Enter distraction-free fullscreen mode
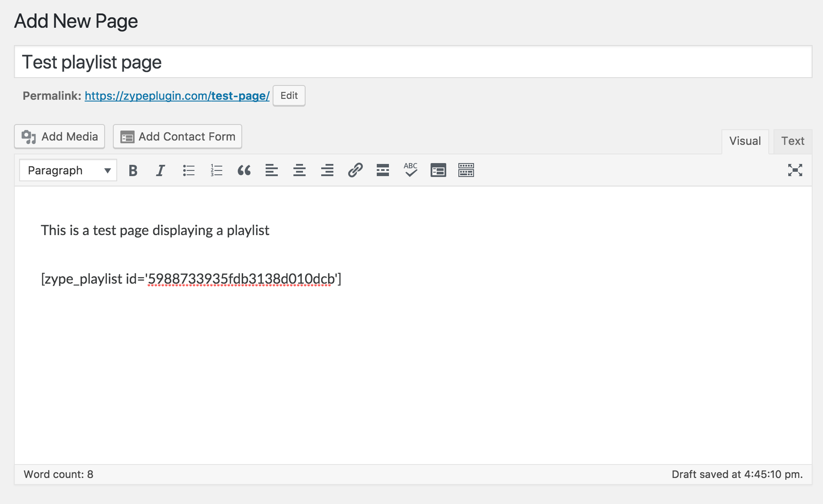The height and width of the screenshot is (504, 823). tap(795, 170)
